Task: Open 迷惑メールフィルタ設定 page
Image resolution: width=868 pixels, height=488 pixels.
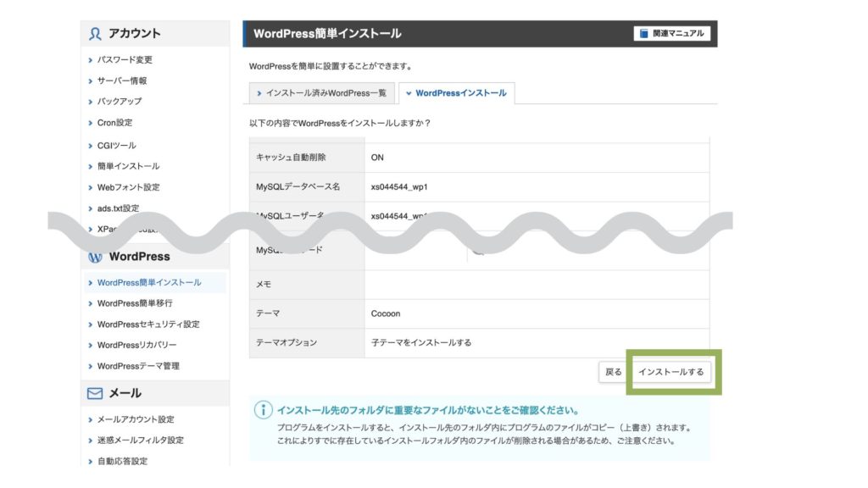Action: (x=140, y=441)
